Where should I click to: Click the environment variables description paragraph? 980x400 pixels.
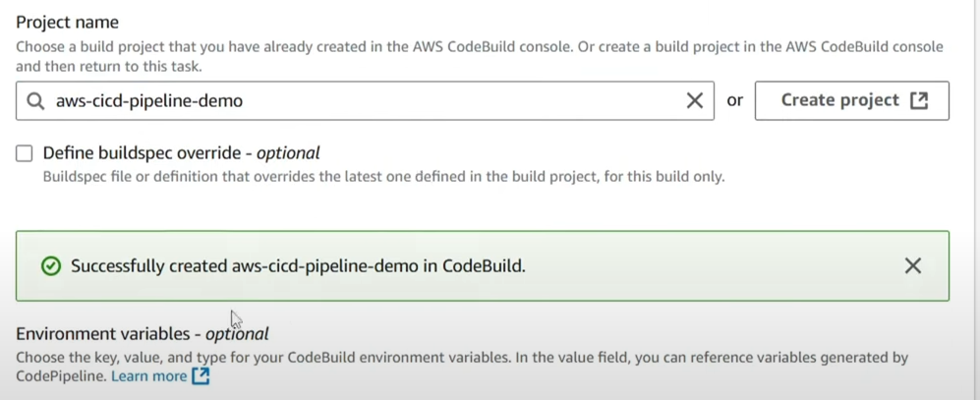pos(462,367)
